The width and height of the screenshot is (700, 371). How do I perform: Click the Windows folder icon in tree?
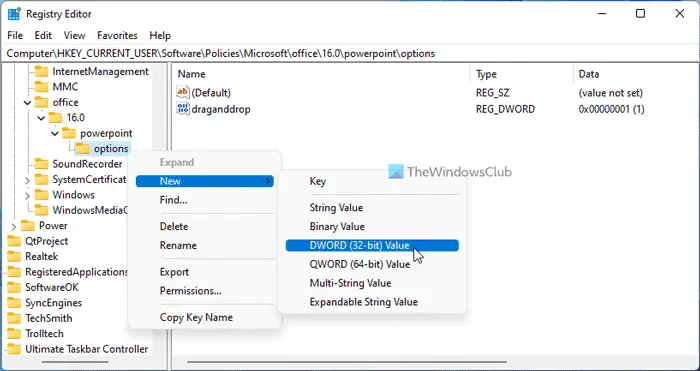pyautogui.click(x=41, y=195)
